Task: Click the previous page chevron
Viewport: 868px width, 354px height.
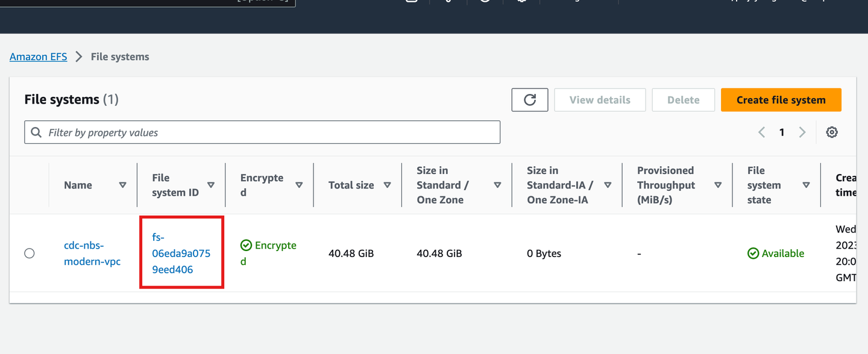Action: (761, 132)
